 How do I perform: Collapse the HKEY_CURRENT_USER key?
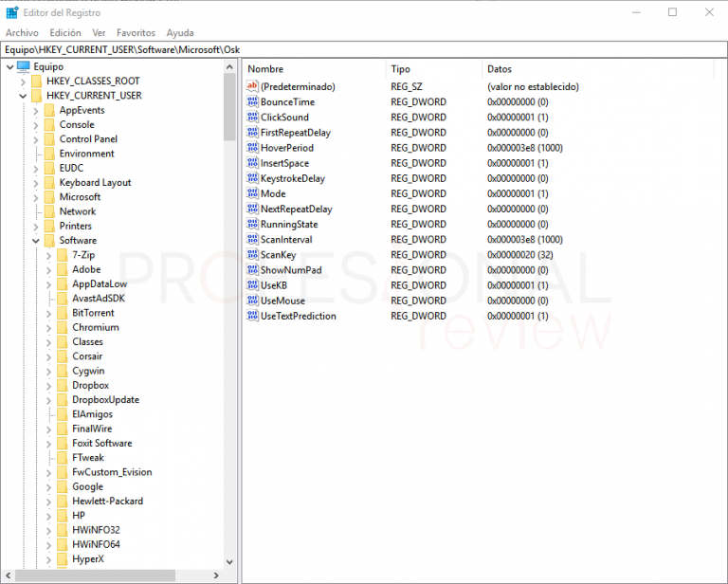tap(23, 96)
